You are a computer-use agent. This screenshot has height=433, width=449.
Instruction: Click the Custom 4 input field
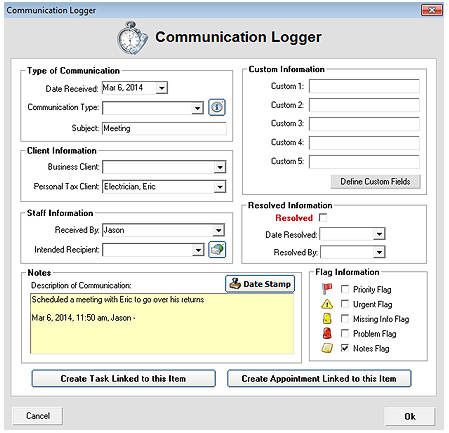click(x=364, y=143)
